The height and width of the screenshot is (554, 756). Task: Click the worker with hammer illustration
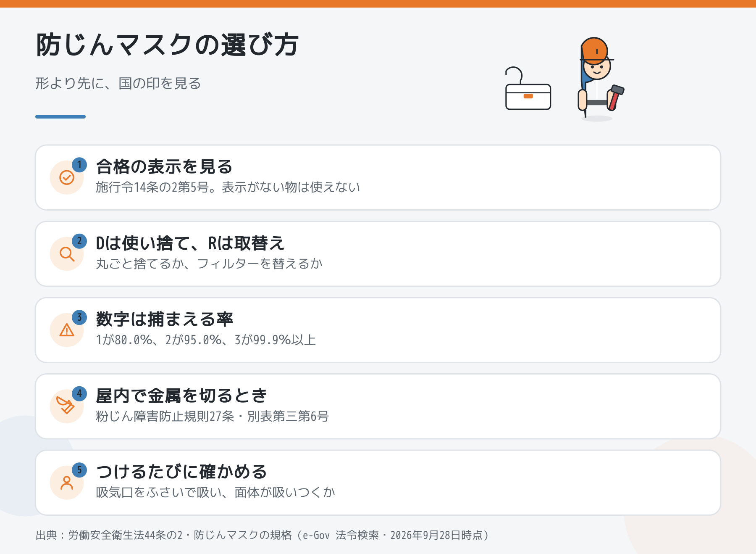601,79
